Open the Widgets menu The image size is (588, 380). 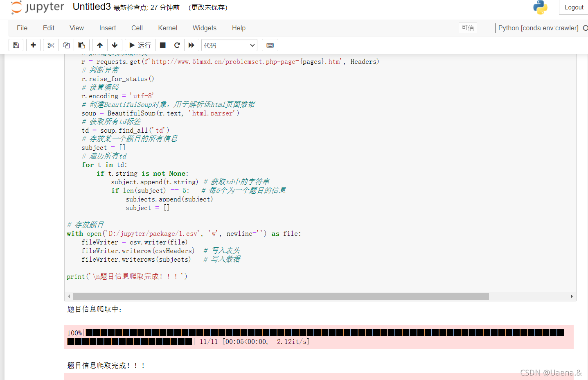(x=205, y=28)
